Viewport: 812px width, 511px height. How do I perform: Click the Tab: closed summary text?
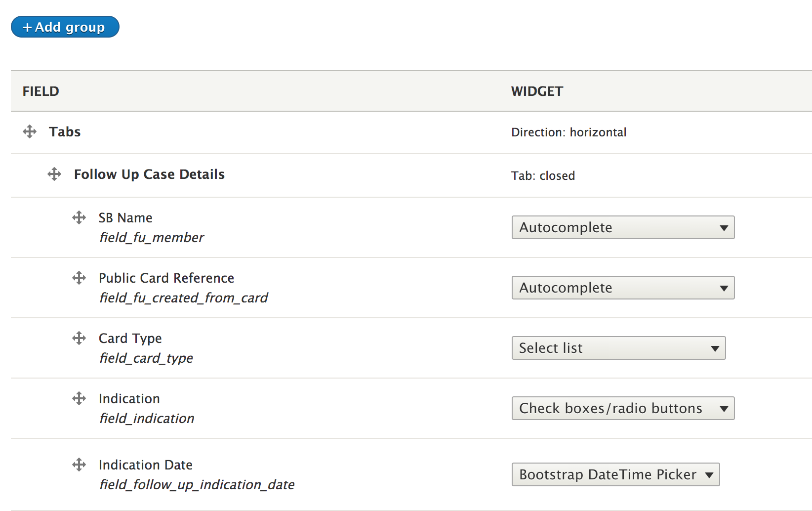tap(543, 176)
